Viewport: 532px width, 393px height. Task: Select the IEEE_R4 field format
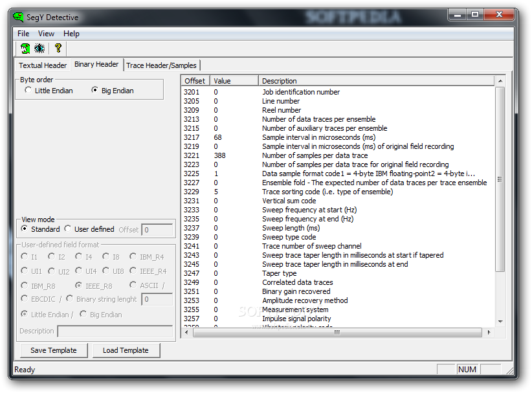148,271
